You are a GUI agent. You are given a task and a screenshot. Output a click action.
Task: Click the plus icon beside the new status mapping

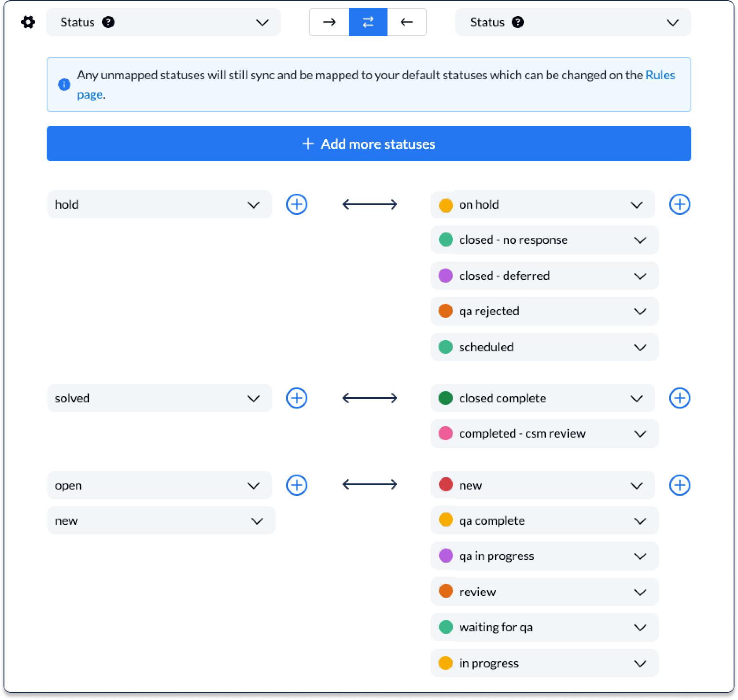pos(679,485)
